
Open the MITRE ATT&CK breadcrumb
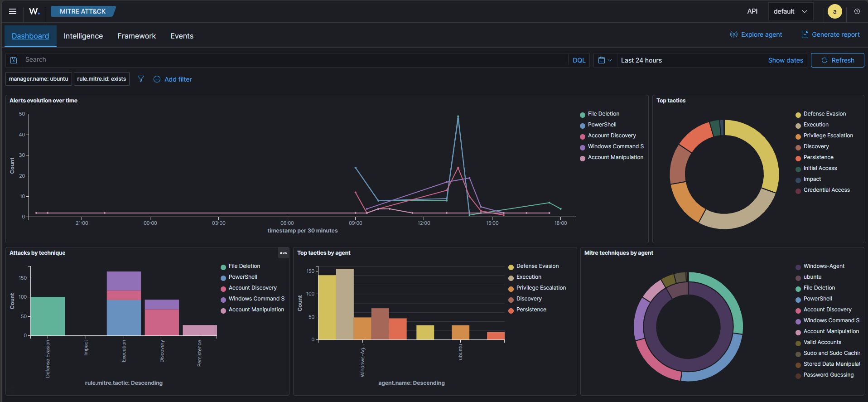coord(83,11)
